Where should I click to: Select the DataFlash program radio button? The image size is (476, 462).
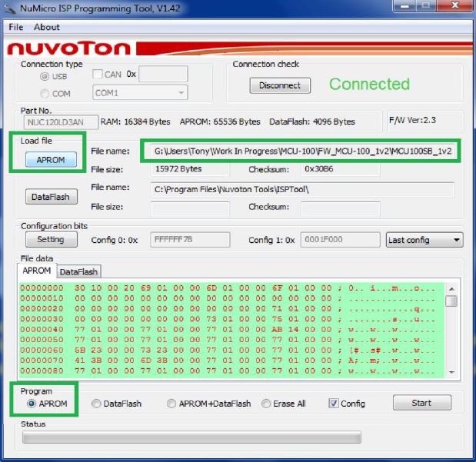coord(96,404)
